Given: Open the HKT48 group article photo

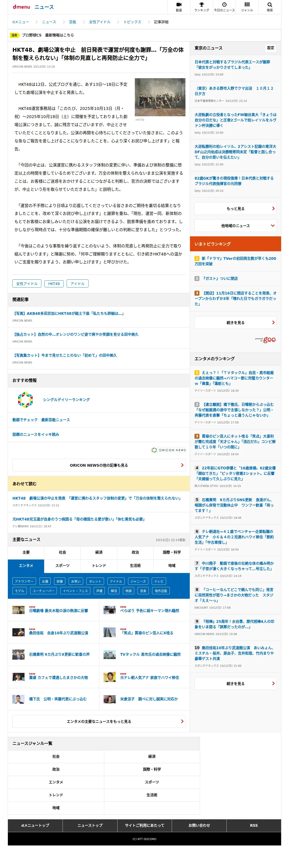Looking at the screenshot, I should pyautogui.click(x=160, y=97).
